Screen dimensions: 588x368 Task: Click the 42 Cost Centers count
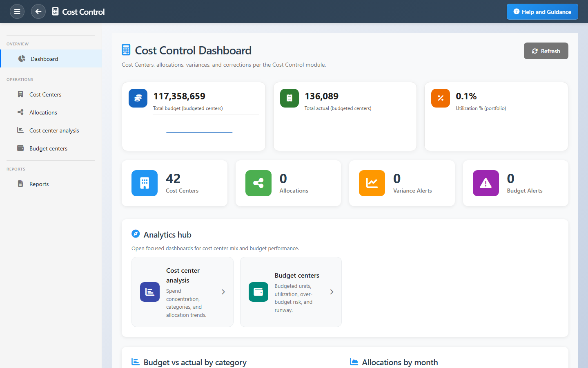coord(173,179)
